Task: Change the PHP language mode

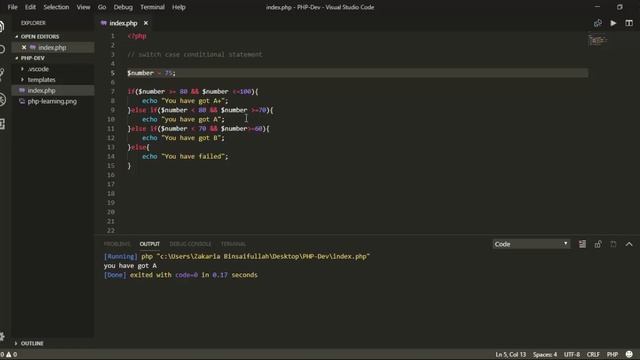Action: 612,354
